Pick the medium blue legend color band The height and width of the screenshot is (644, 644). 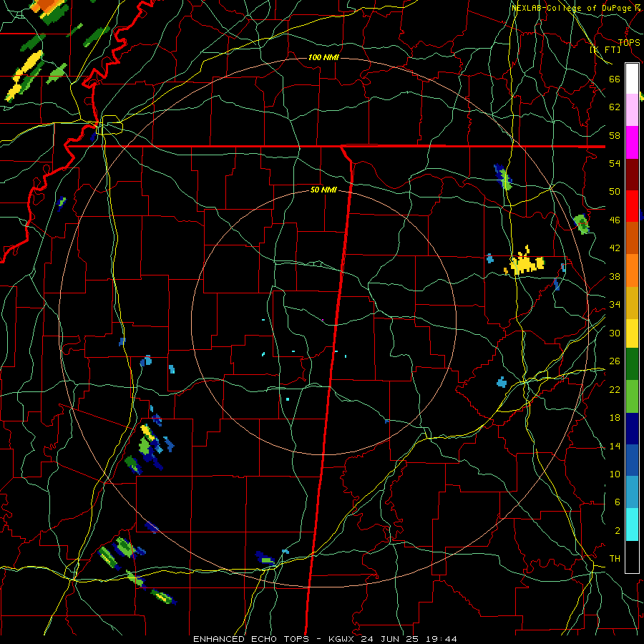632,460
